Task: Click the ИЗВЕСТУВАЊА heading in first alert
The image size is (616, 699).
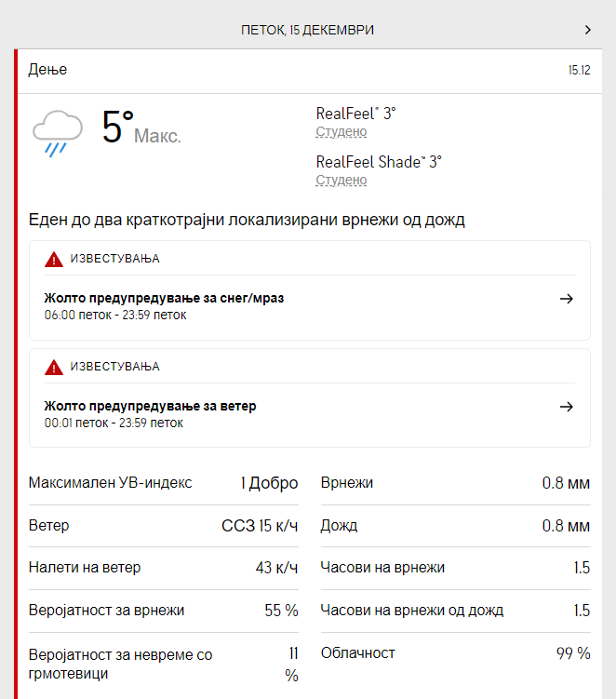Action: click(115, 259)
